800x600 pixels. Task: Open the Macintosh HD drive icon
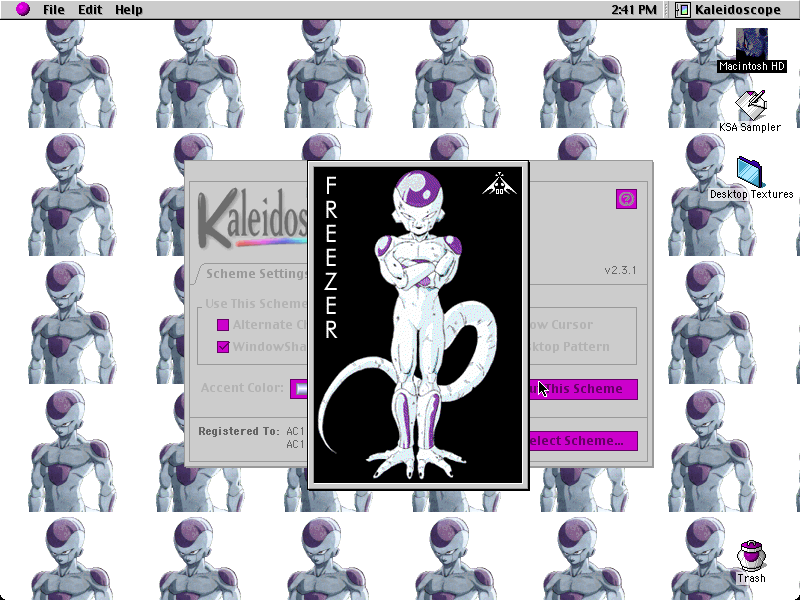[752, 44]
